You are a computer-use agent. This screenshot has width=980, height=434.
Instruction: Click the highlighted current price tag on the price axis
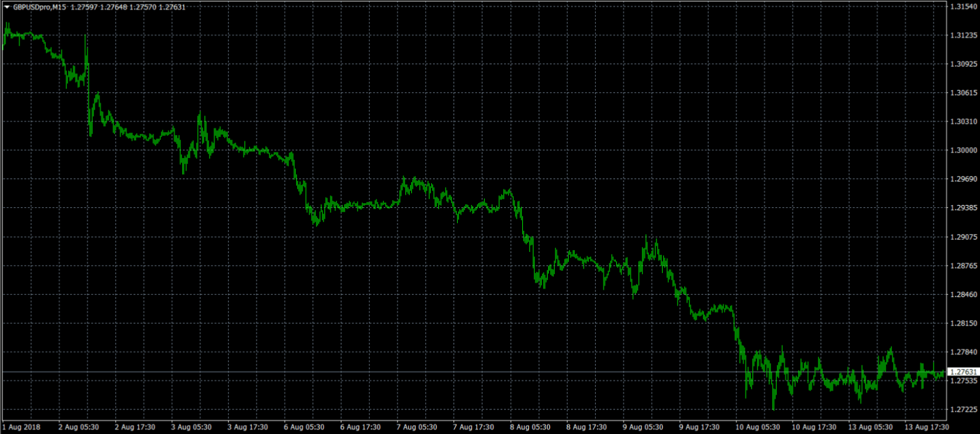point(964,372)
